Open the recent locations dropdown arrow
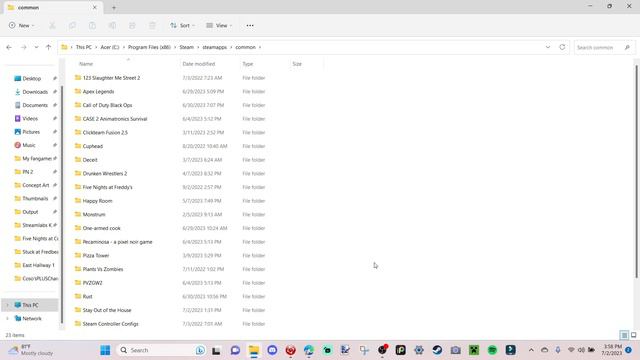This screenshot has width=640, height=360. click(x=36, y=47)
